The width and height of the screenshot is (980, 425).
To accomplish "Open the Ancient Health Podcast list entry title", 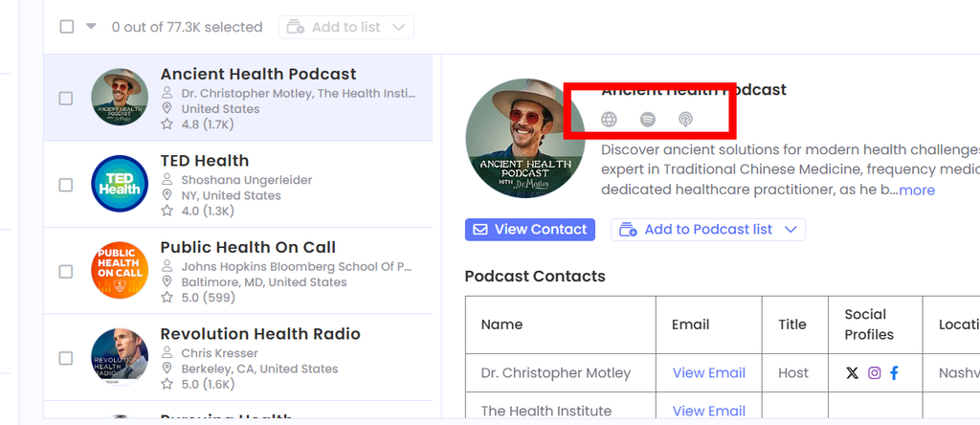I will (258, 74).
